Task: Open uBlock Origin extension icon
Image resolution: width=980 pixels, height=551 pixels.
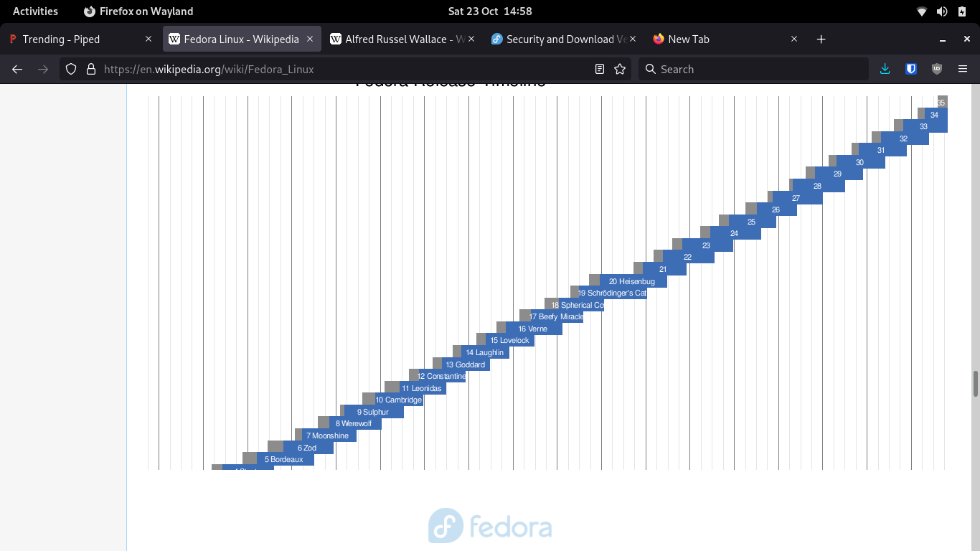Action: point(936,69)
